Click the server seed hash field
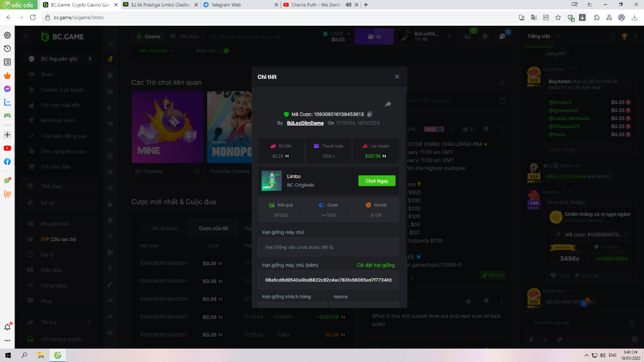Viewport: 644px width, 362px height. 328,280
